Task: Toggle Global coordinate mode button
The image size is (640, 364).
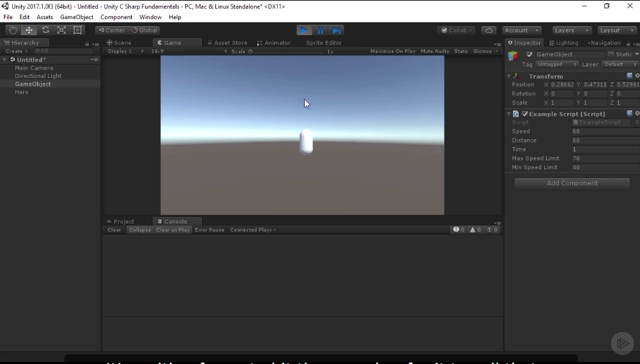Action: pos(144,30)
